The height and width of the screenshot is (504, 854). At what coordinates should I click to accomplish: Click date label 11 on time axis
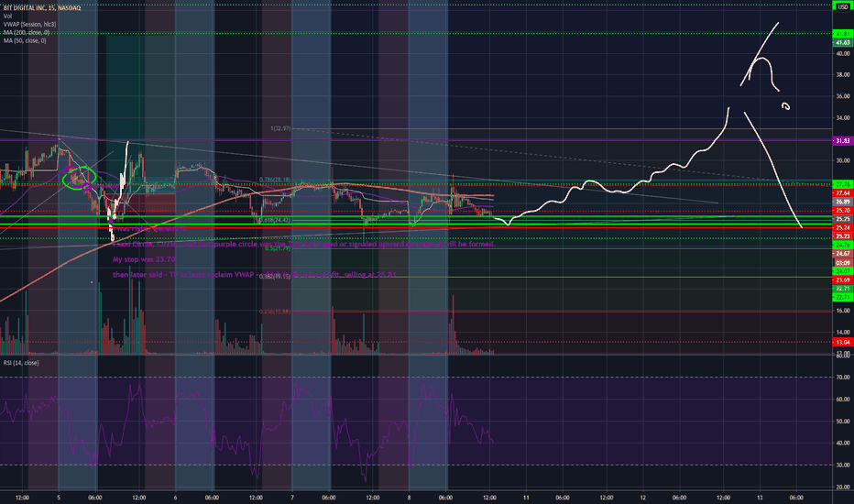(526, 498)
